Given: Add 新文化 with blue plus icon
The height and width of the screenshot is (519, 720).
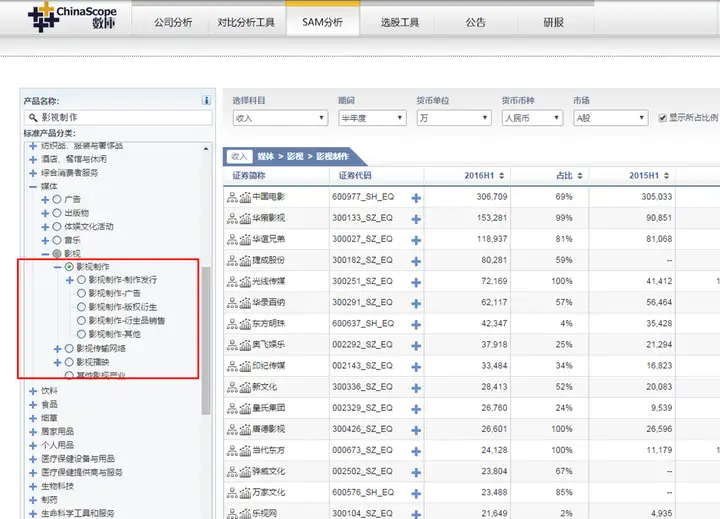Looking at the screenshot, I should point(416,388).
